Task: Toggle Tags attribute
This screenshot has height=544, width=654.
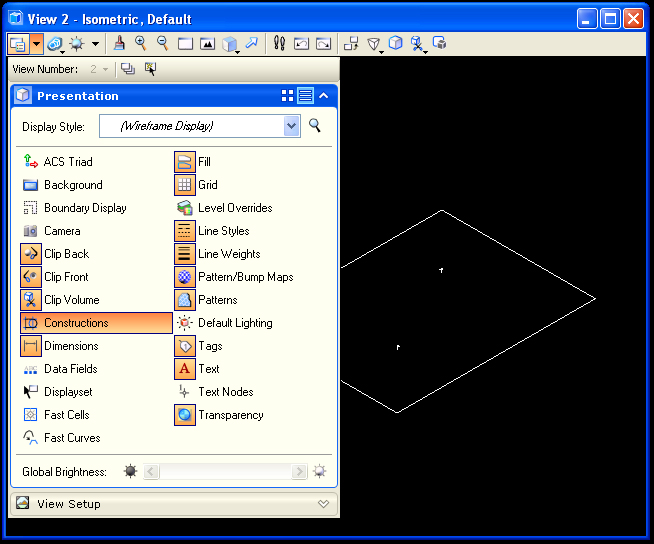Action: [x=199, y=346]
